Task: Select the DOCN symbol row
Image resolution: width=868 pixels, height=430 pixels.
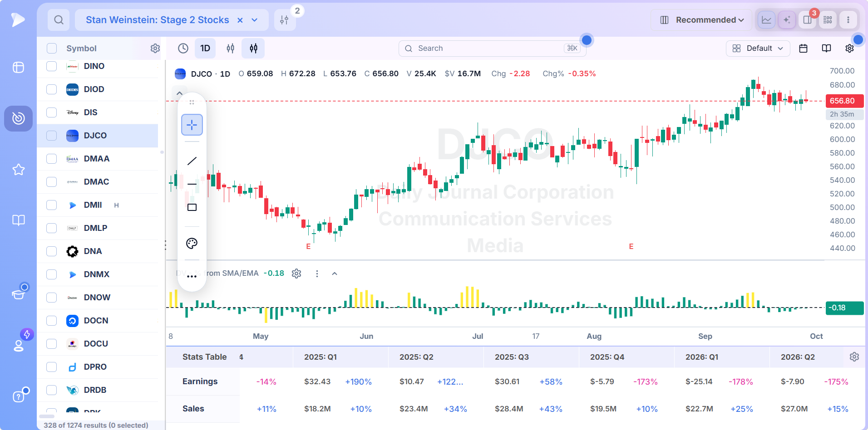Action: coord(98,321)
